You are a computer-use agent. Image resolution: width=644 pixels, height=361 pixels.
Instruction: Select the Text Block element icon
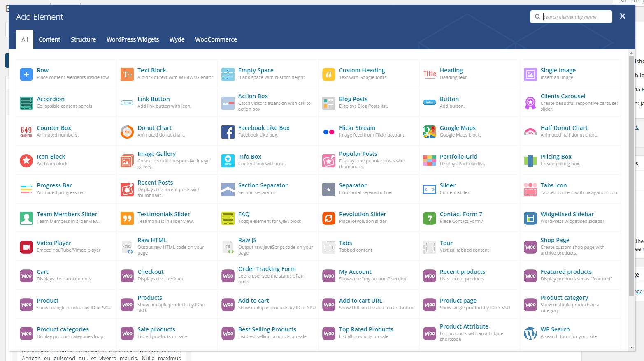click(x=127, y=74)
